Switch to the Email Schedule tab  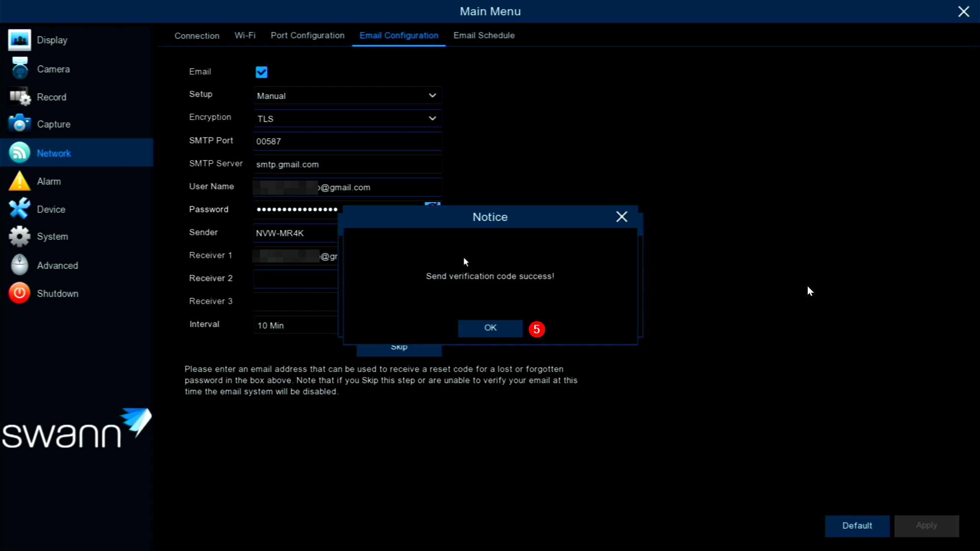pos(484,35)
